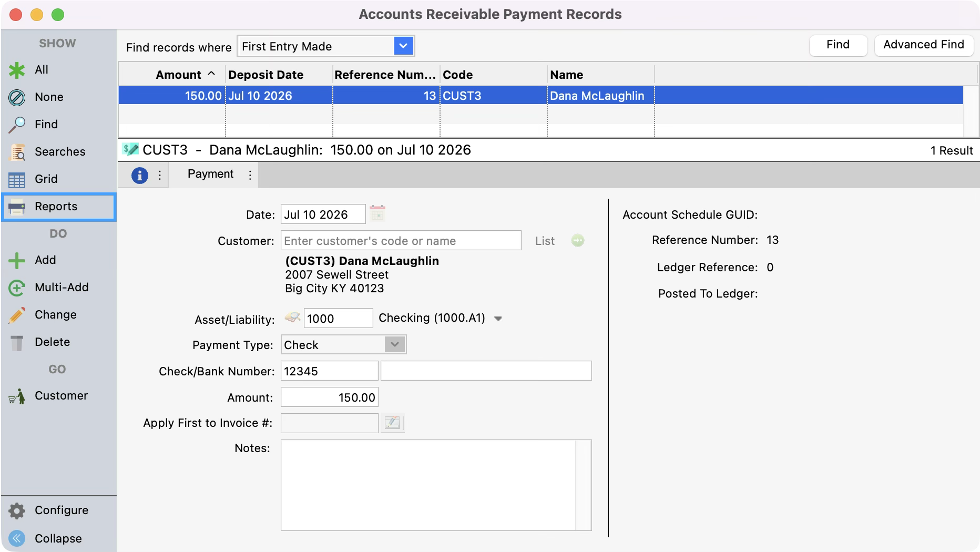Viewport: 980px width, 552px height.
Task: Focus the Customer code or name field
Action: 401,241
